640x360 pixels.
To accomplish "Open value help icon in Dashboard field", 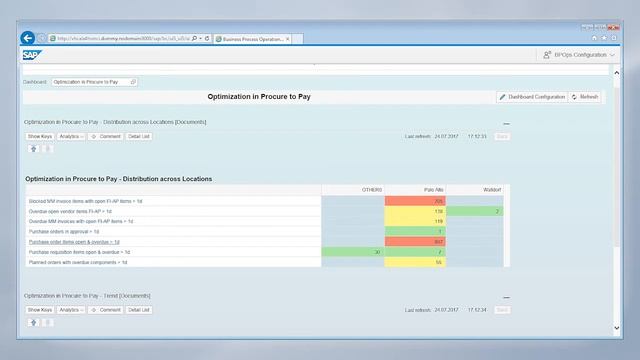I will tap(133, 82).
